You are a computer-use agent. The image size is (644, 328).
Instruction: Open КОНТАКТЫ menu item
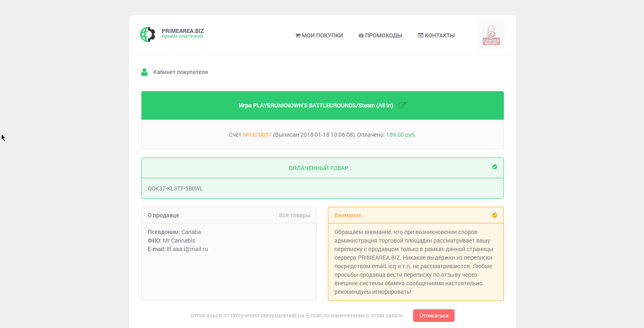pyautogui.click(x=436, y=35)
